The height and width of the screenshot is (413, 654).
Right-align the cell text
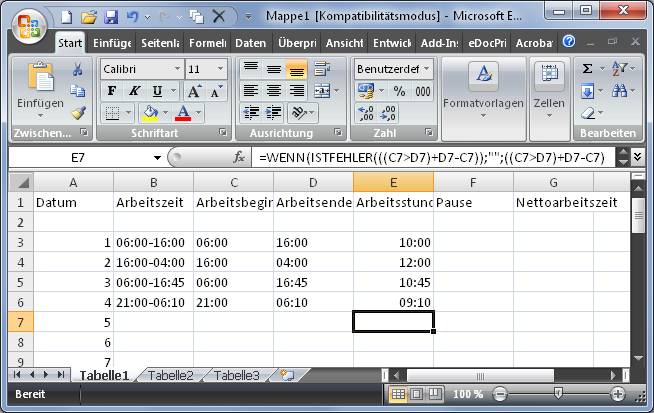click(297, 91)
